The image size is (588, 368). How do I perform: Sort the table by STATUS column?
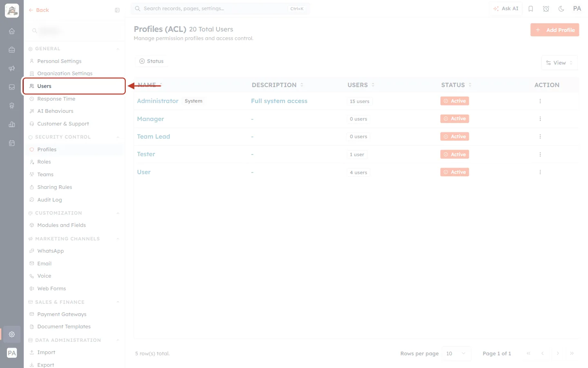coord(457,85)
